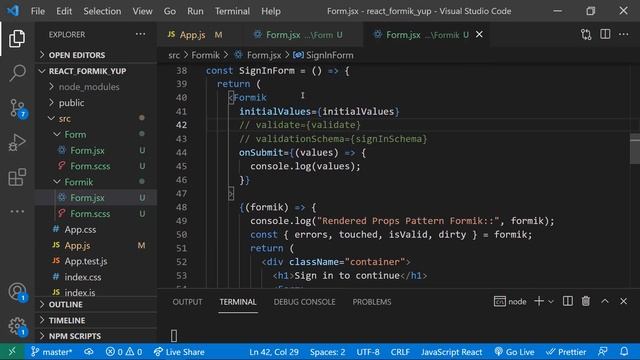The image size is (640, 360).
Task: Open the remote window indicator in status bar
Action: (x=12, y=351)
